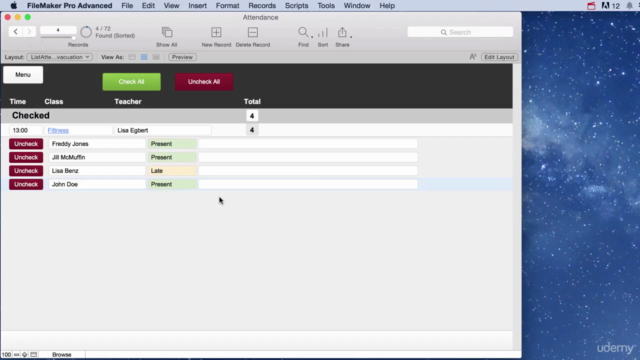This screenshot has width=640, height=360.
Task: Uncheck Freddy Jones
Action: click(26, 144)
